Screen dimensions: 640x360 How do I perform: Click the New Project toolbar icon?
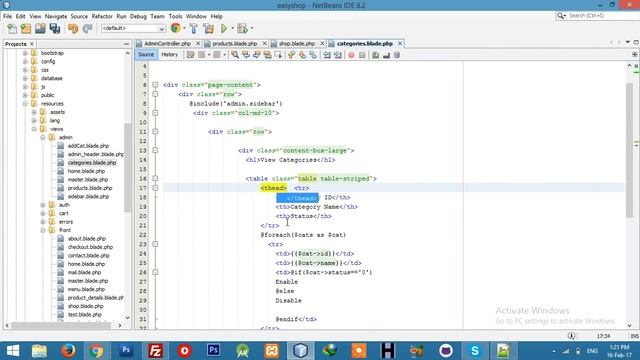pos(26,28)
